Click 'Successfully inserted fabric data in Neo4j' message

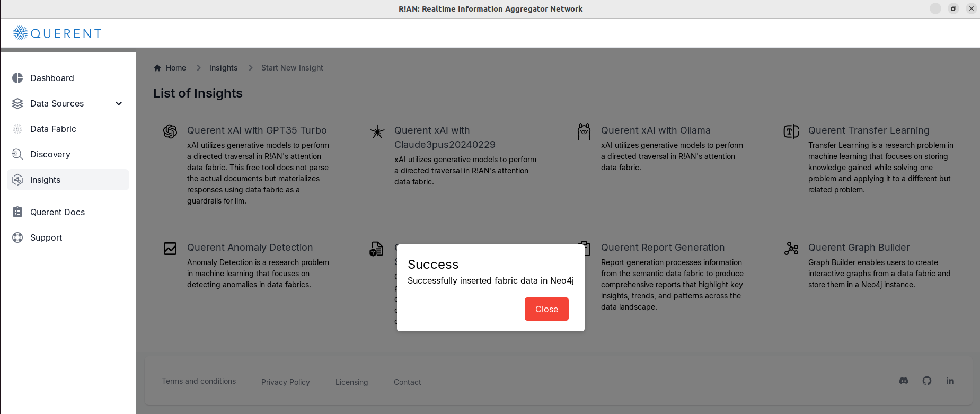[491, 280]
